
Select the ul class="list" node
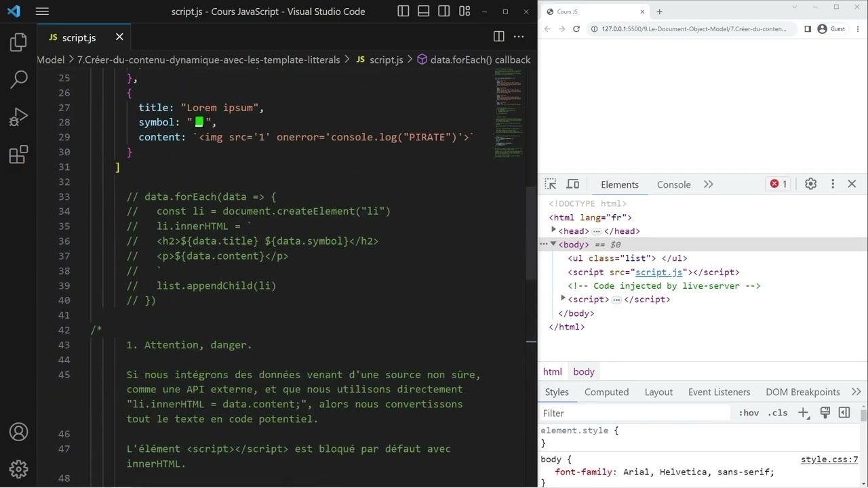(x=627, y=258)
